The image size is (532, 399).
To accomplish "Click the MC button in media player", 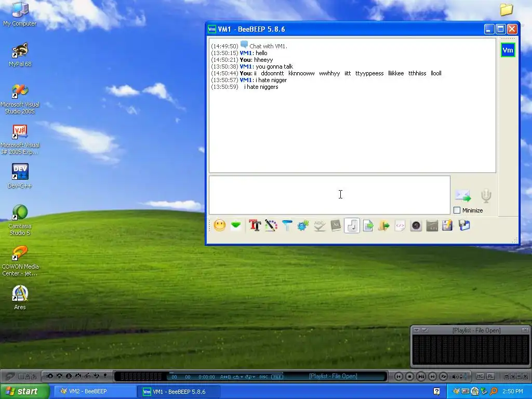I will coord(480,376).
